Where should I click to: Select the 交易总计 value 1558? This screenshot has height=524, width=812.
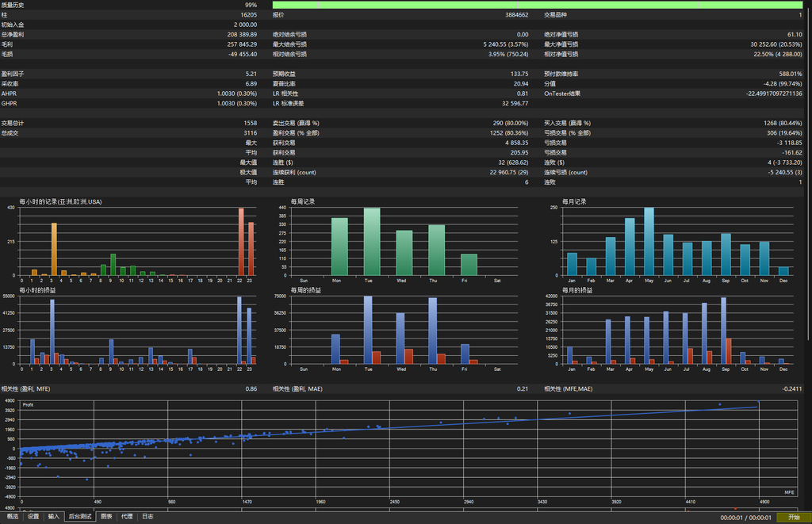pyautogui.click(x=250, y=123)
